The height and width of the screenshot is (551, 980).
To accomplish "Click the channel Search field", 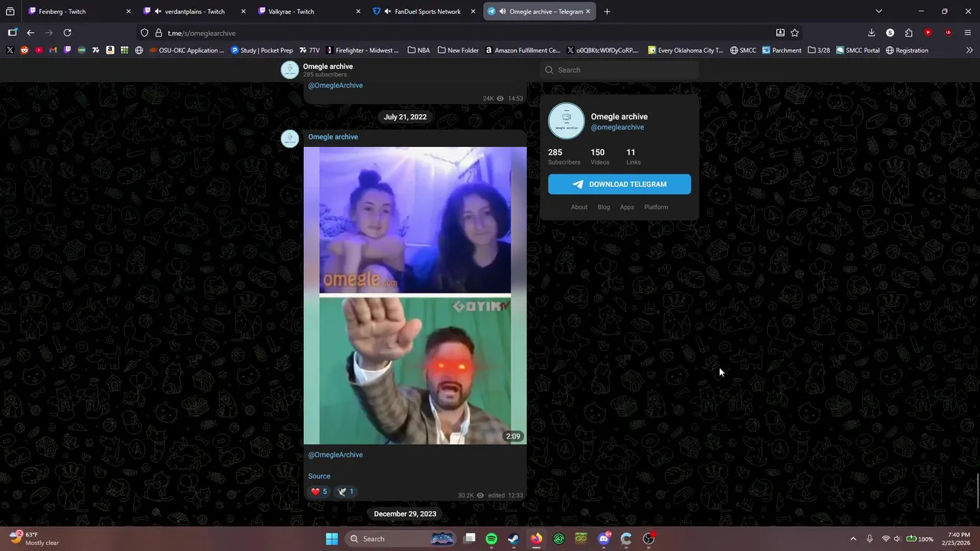I will 619,70.
